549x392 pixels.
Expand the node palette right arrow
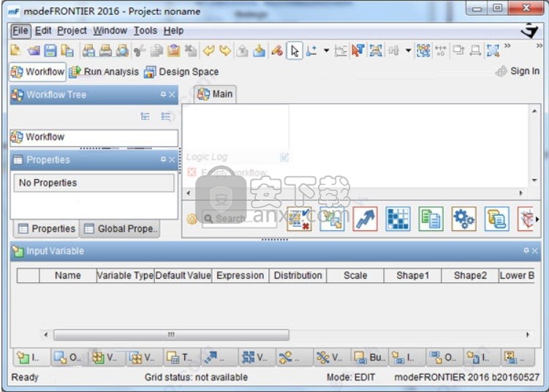[x=537, y=219]
